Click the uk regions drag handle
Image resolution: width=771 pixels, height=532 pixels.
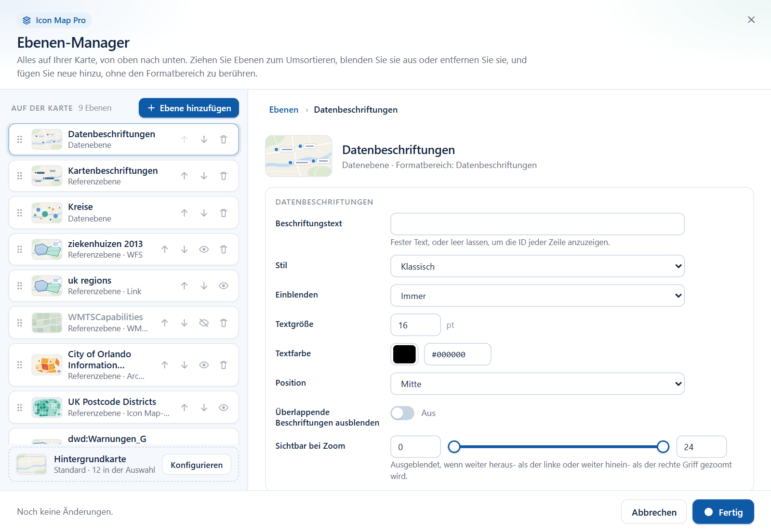coord(20,286)
